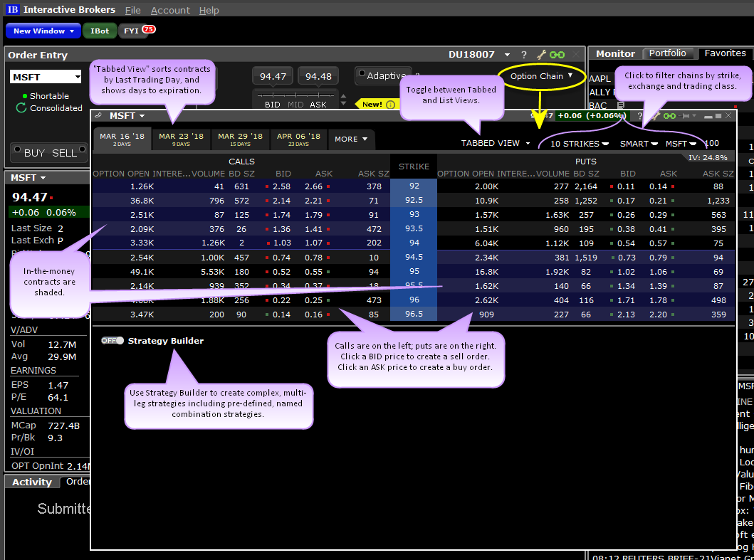
Task: Click the CALLS section header
Action: point(242,162)
